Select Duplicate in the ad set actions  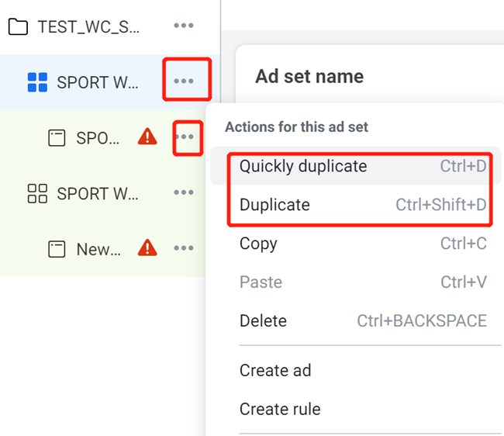pyautogui.click(x=274, y=205)
